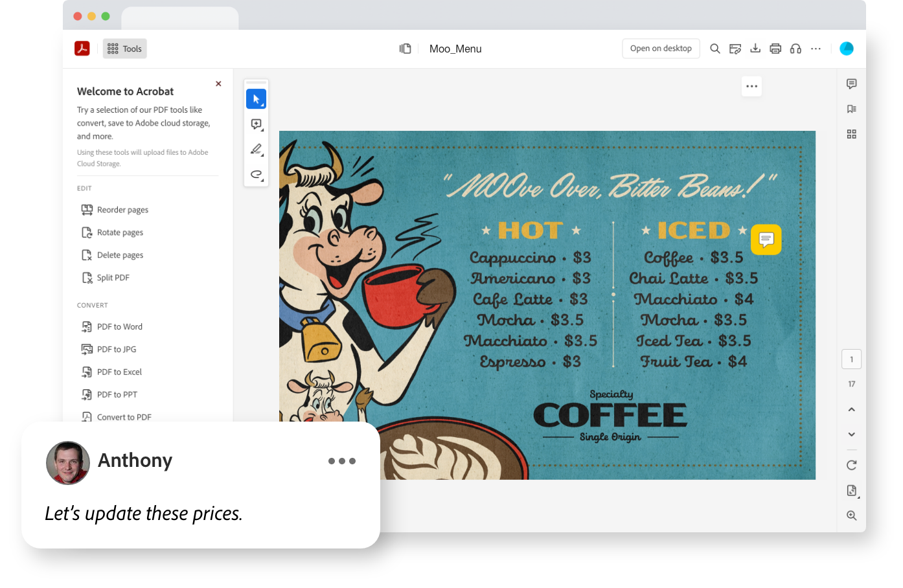903x588 pixels.
Task: Click PDF to Excel option
Action: [111, 372]
